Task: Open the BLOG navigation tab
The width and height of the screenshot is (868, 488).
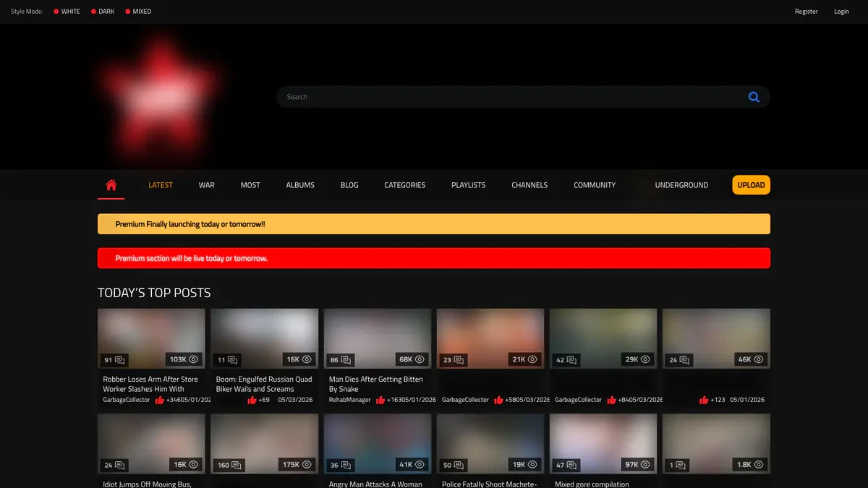Action: tap(349, 185)
